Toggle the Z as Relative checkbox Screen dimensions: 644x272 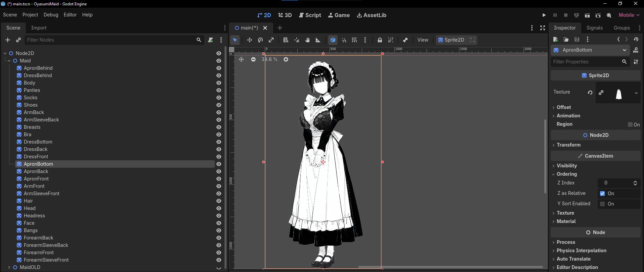click(x=602, y=194)
